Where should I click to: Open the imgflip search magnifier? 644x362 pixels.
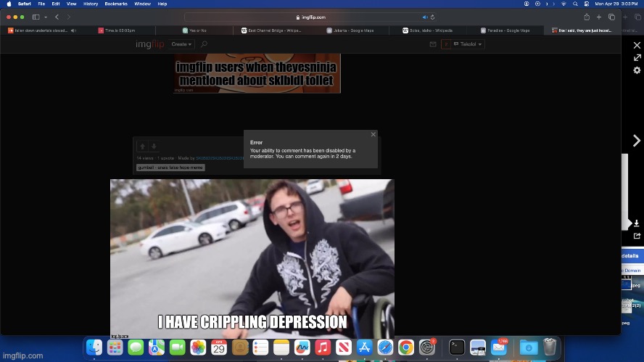pos(204,44)
